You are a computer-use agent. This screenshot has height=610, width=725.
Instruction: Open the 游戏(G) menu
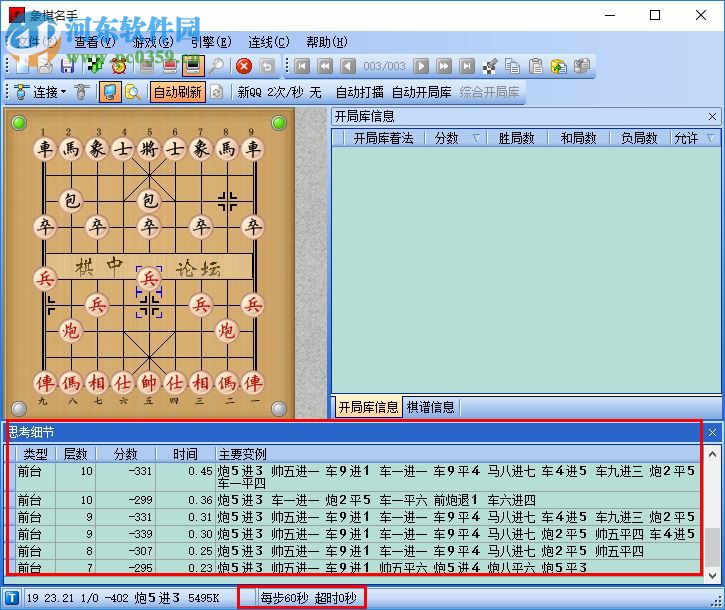(x=153, y=42)
